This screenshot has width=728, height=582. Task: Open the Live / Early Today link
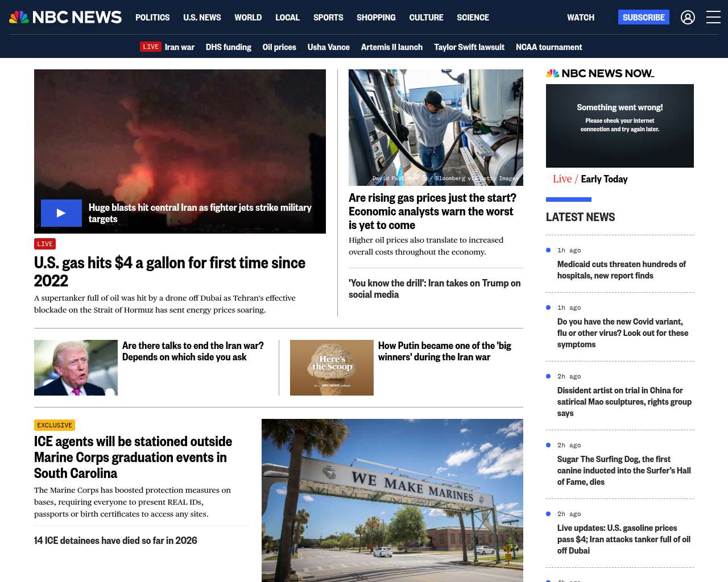point(590,179)
